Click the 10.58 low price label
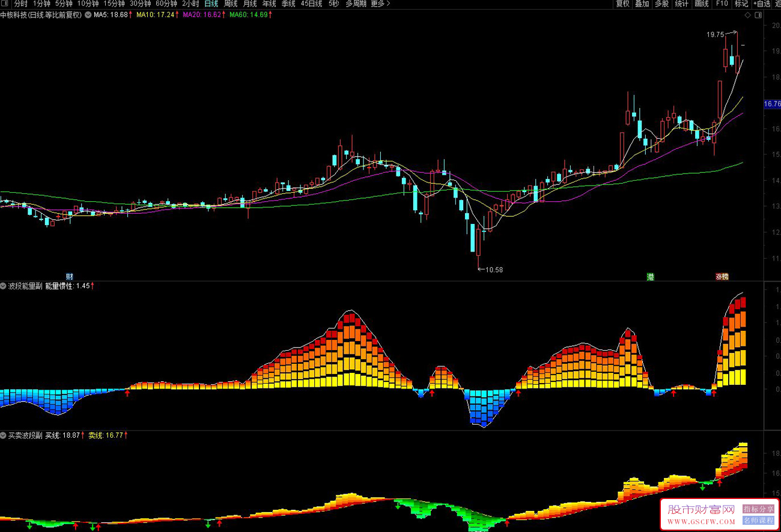 tap(494, 270)
